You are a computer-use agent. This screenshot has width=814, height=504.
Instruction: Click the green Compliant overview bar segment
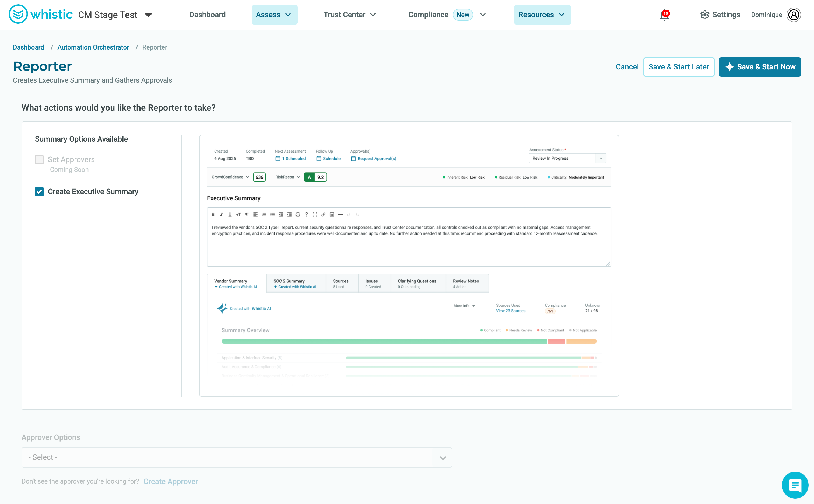384,341
